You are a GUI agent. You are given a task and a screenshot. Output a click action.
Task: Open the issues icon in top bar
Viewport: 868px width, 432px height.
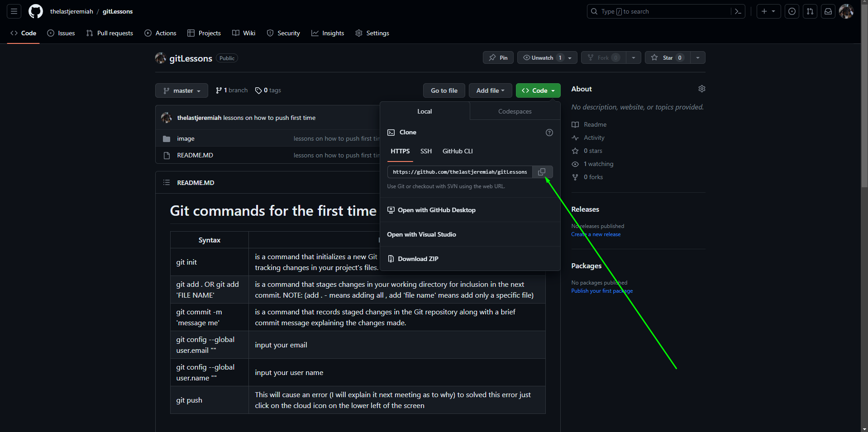(x=792, y=11)
